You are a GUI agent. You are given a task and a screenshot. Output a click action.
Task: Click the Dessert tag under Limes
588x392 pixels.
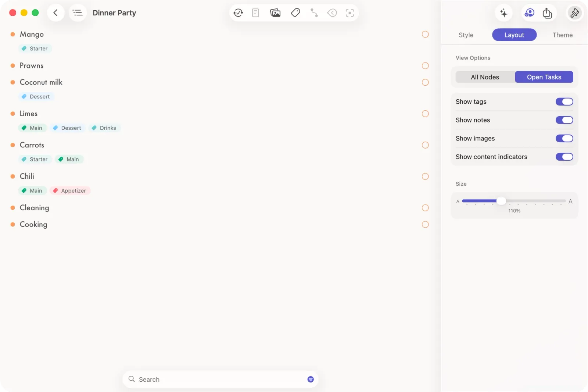click(67, 128)
